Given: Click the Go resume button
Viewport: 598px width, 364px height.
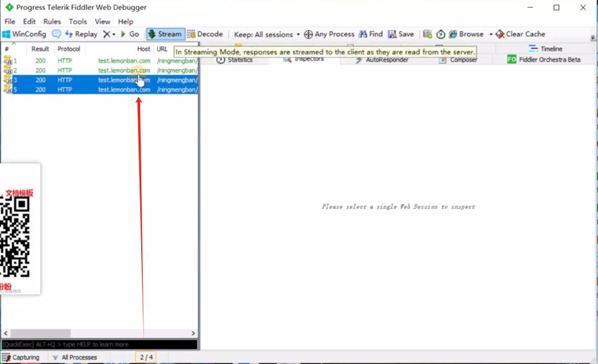Looking at the screenshot, I should click(130, 34).
